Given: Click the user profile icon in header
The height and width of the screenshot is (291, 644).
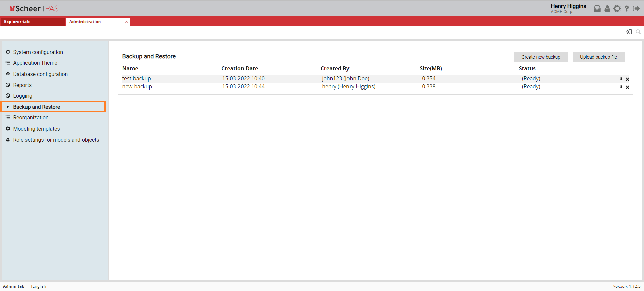Looking at the screenshot, I should coord(607,9).
